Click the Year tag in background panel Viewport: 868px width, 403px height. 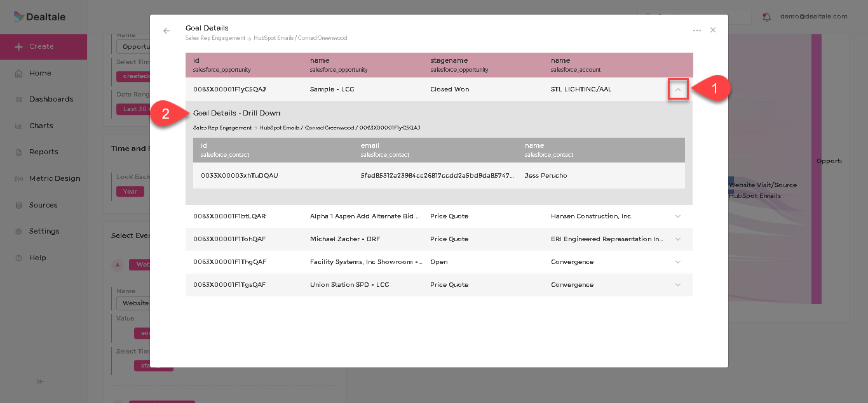tap(130, 191)
